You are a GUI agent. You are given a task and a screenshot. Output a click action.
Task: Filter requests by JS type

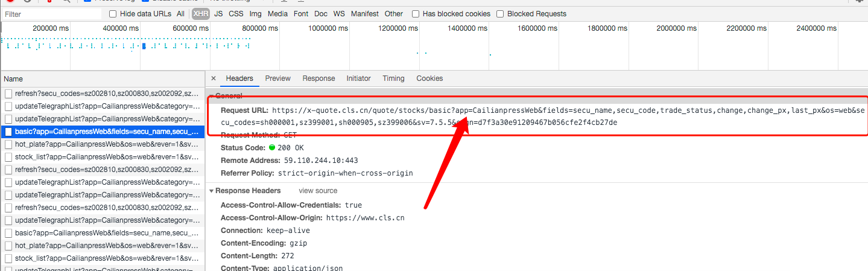click(x=218, y=14)
